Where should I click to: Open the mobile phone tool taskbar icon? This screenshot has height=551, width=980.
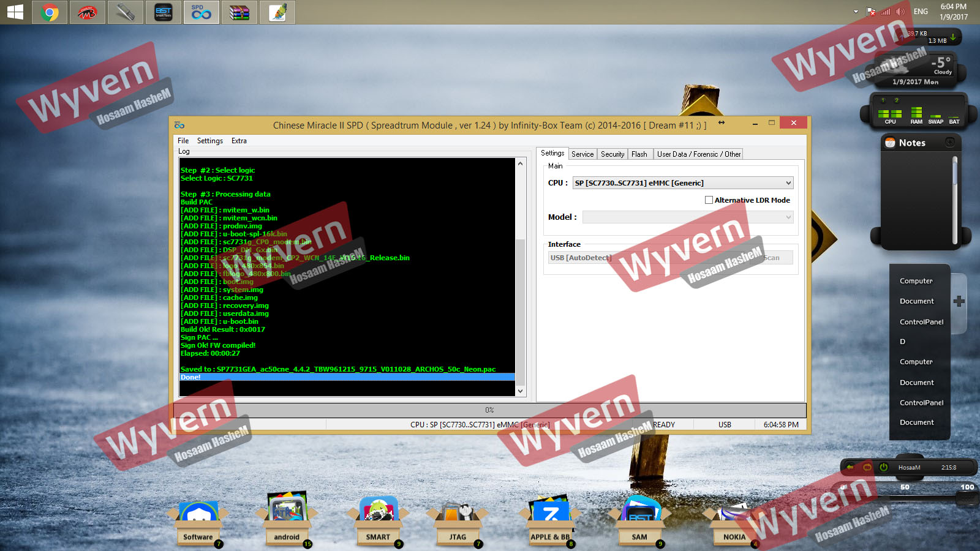tap(126, 12)
